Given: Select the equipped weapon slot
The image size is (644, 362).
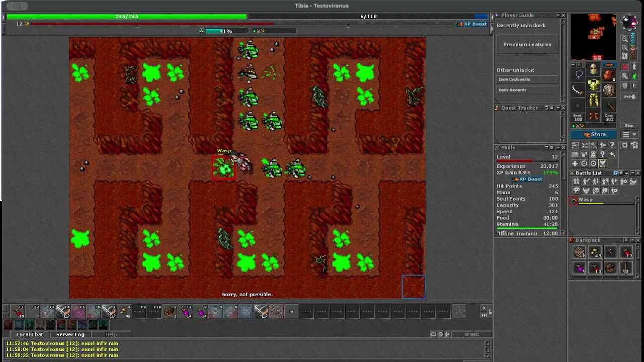Looking at the screenshot, I should click(578, 90).
